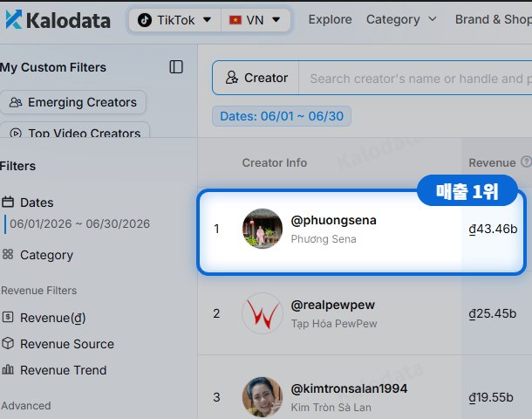
Task: Click the Kalodata logo
Action: (58, 20)
